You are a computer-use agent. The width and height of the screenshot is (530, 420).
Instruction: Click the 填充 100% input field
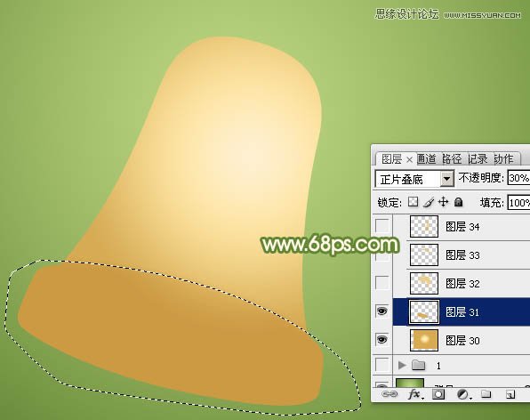[518, 203]
